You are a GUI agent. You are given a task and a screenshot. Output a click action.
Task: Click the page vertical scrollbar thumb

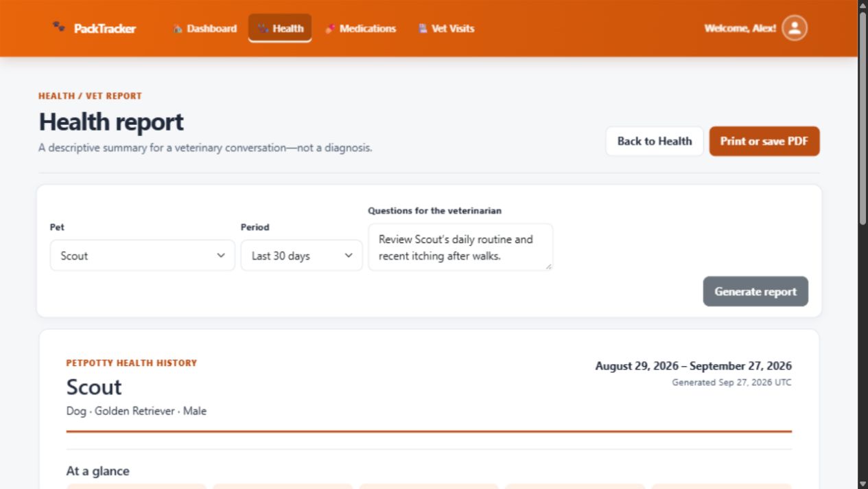[863, 117]
